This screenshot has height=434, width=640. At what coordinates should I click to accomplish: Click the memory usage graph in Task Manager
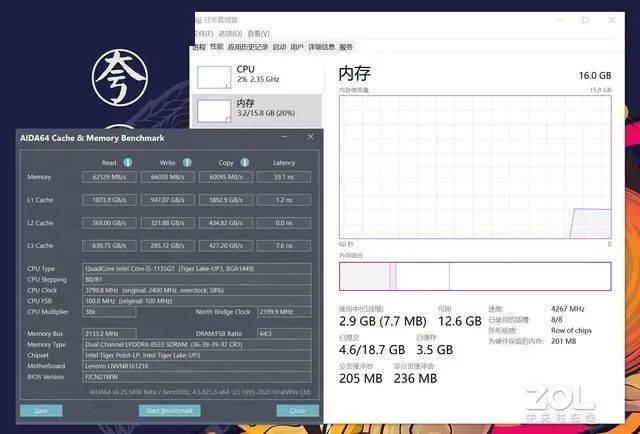475,167
